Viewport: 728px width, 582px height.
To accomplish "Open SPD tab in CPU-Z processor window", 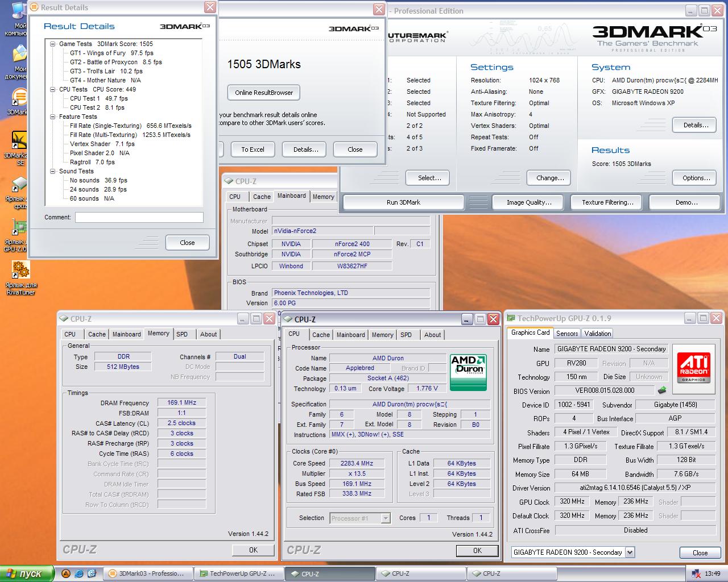I will [406, 335].
